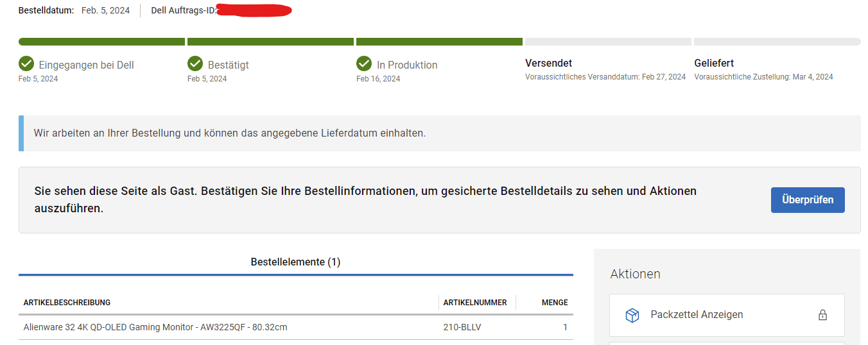Click the Überprüfen button

(808, 200)
